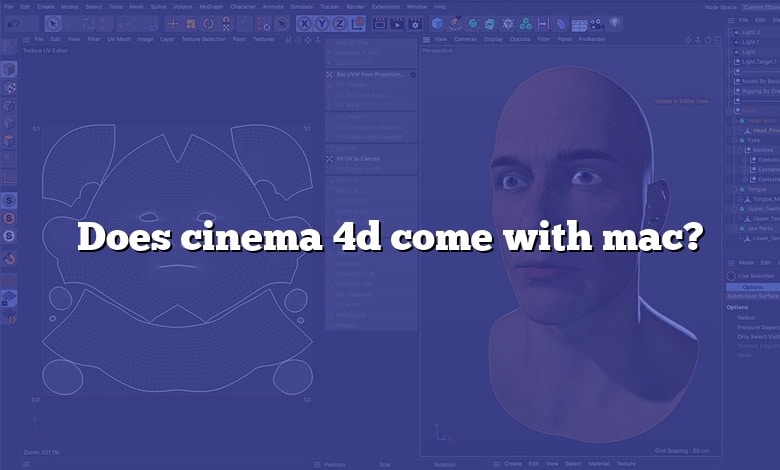Click the viewport rotate orbit icon
This screenshot has width=780, height=470.
708,39
